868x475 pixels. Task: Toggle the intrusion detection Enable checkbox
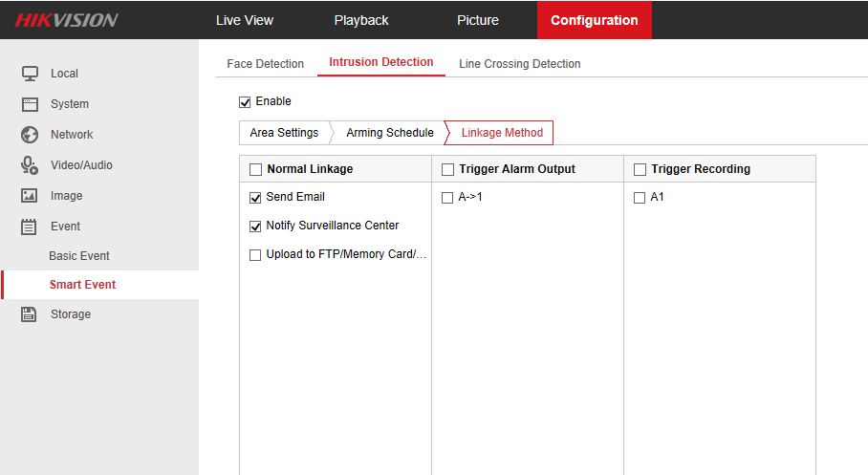[245, 101]
